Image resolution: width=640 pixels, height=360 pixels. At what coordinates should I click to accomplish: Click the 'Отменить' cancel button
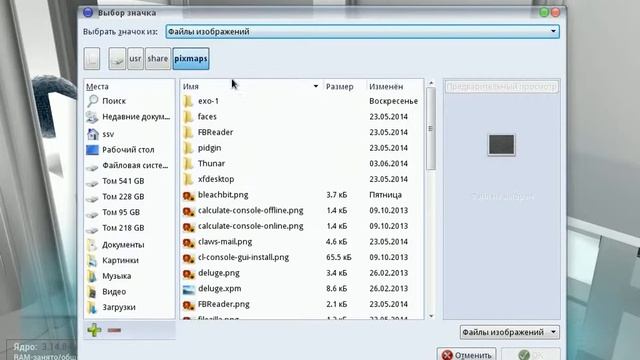click(467, 354)
